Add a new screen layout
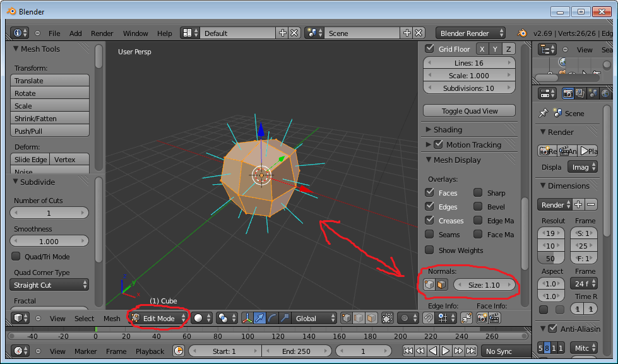Image resolution: width=618 pixels, height=364 pixels. coord(283,33)
